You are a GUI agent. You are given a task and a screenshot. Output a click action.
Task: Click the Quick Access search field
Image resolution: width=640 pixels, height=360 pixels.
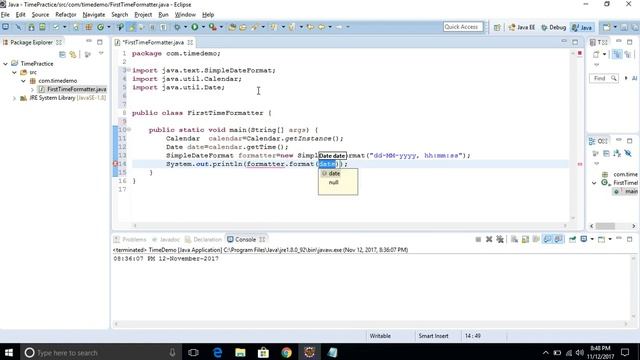pyautogui.click(x=463, y=27)
